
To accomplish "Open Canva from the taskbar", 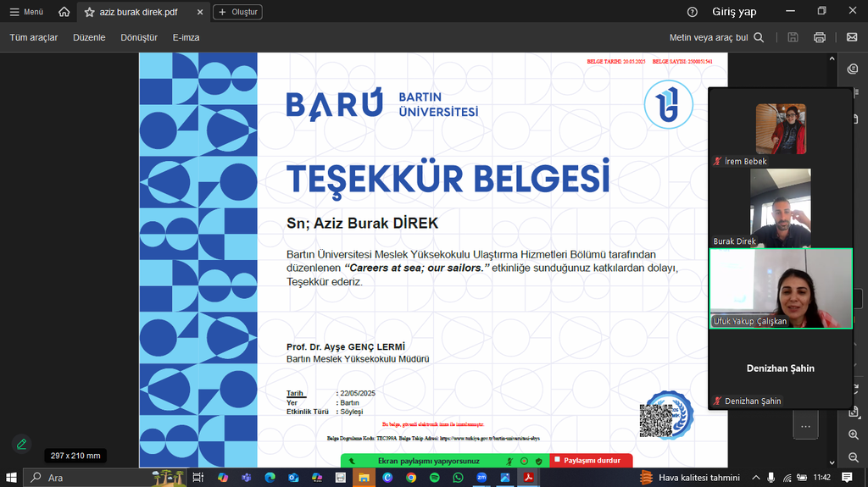I will point(387,478).
